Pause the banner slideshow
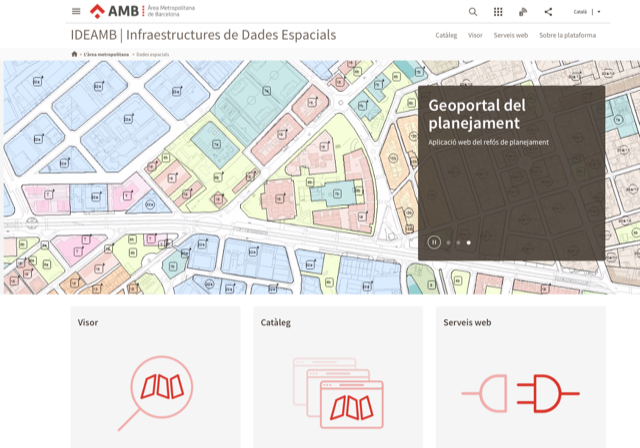The image size is (640, 448). 434,242
